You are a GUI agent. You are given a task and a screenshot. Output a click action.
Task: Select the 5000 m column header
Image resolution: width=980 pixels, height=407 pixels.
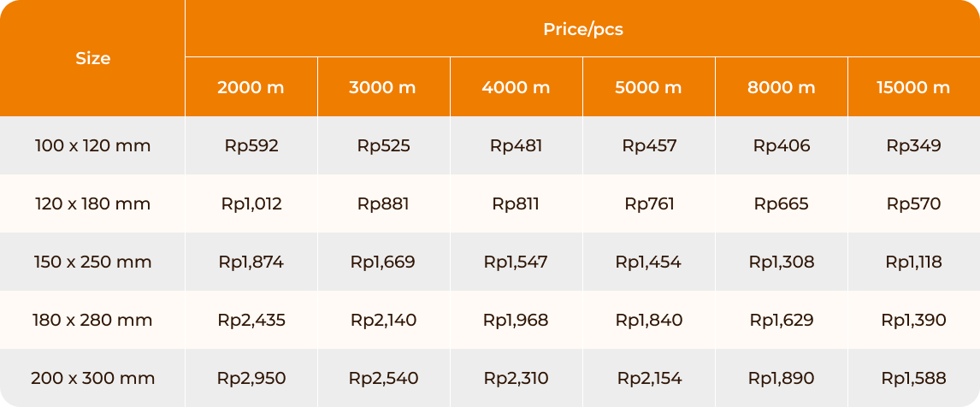[649, 87]
